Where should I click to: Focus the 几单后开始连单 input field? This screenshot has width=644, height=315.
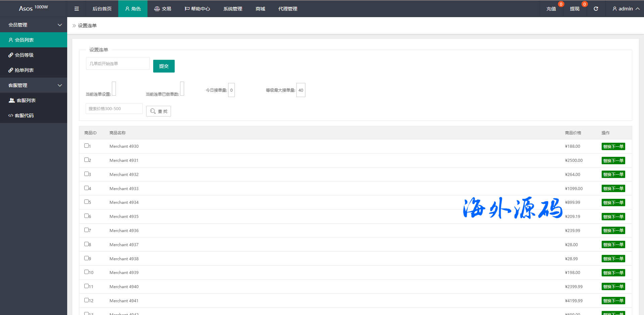point(118,63)
